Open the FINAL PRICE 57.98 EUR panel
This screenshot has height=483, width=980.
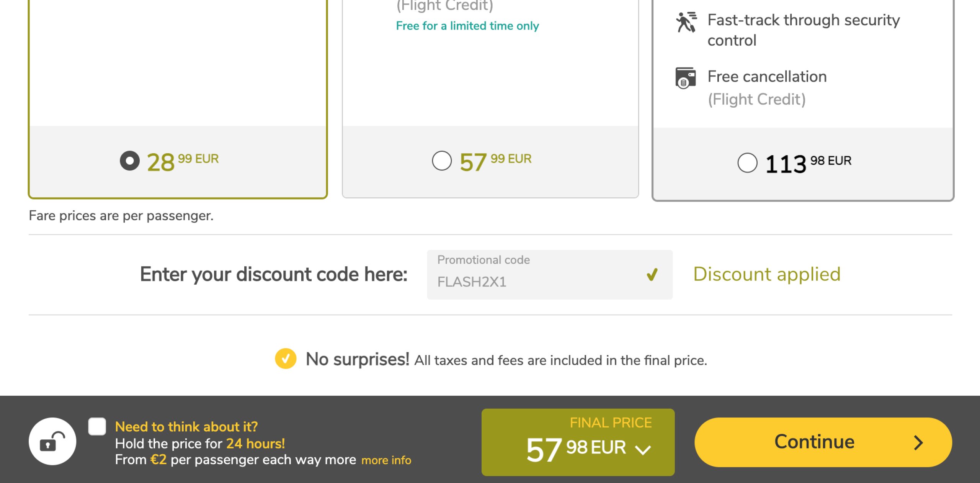[577, 442]
